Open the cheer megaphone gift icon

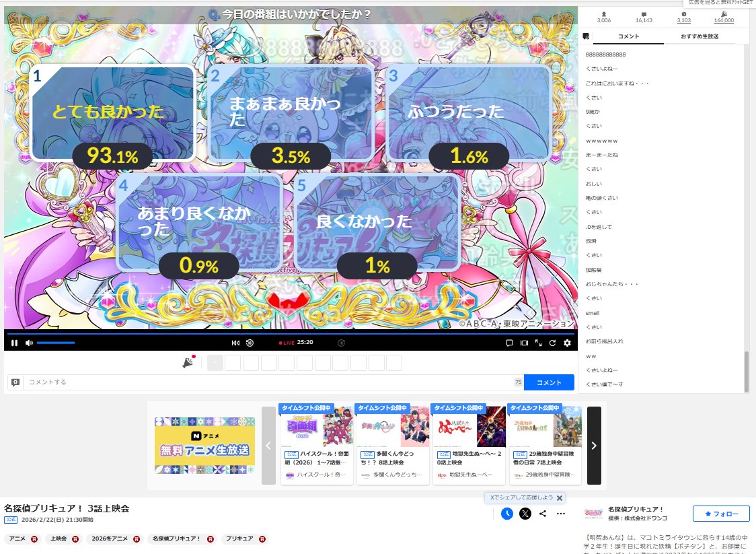[x=188, y=362]
